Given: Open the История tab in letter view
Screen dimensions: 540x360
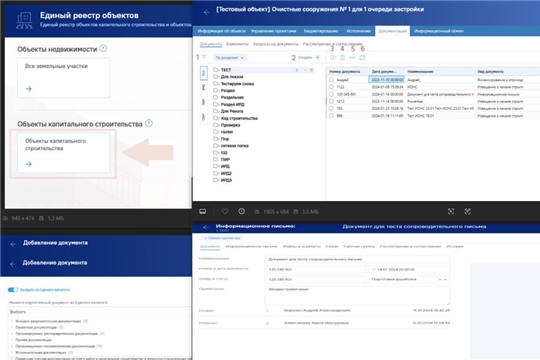Looking at the screenshot, I should point(455,246).
